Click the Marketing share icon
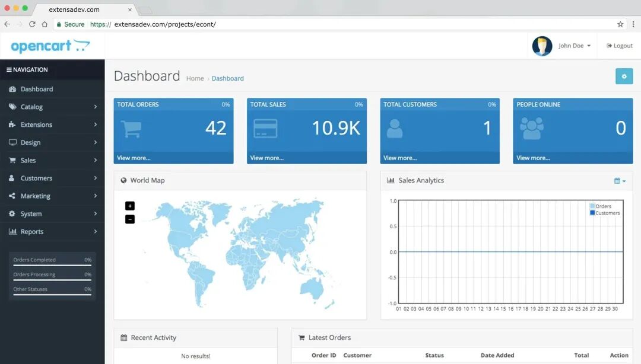 click(x=12, y=196)
